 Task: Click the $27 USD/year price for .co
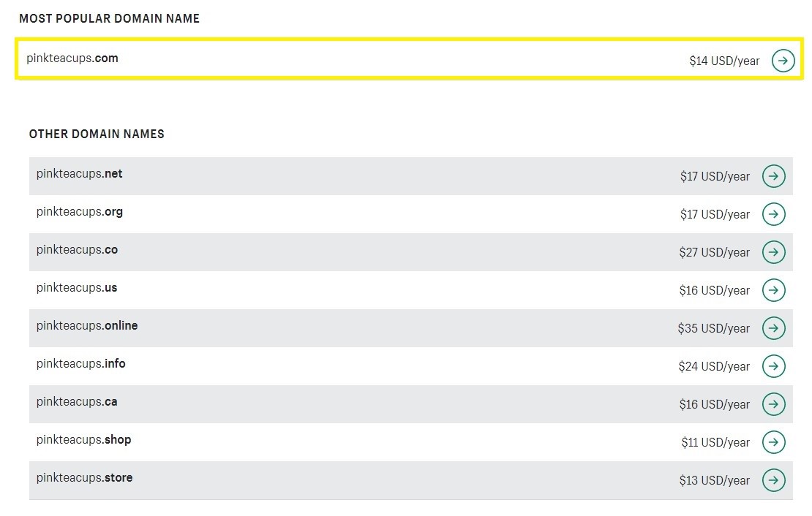(714, 253)
